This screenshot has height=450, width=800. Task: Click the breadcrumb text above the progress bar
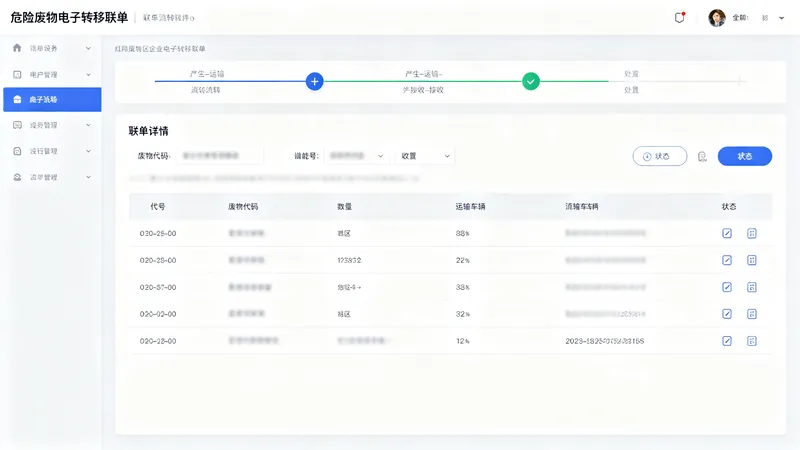tap(160, 49)
